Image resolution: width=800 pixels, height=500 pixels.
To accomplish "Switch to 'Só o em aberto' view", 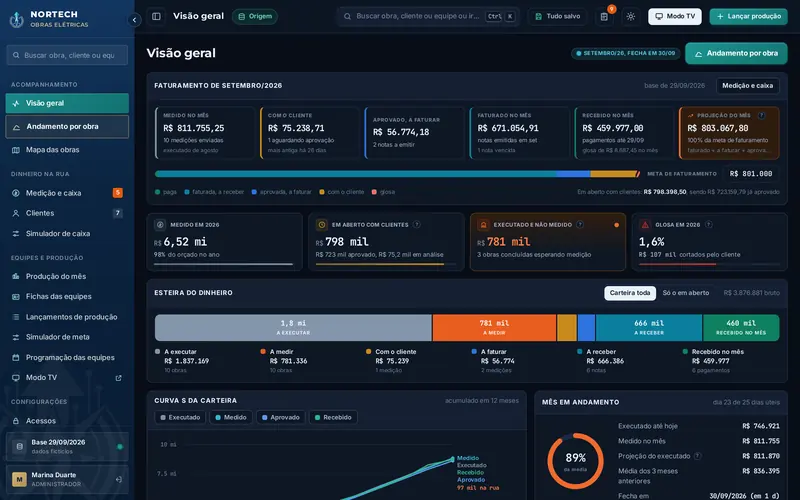I will click(686, 293).
